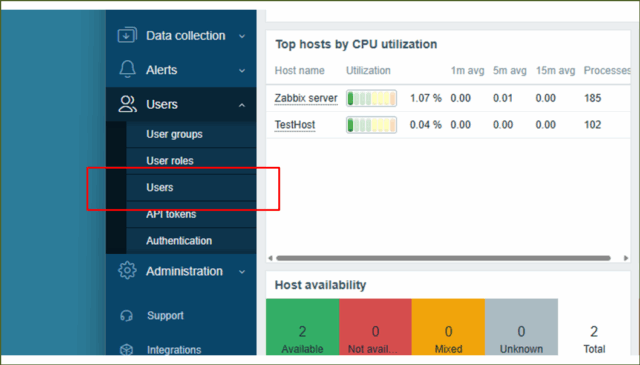Viewport: 640px width, 365px height.
Task: Click the Administration gear icon
Action: point(127,270)
